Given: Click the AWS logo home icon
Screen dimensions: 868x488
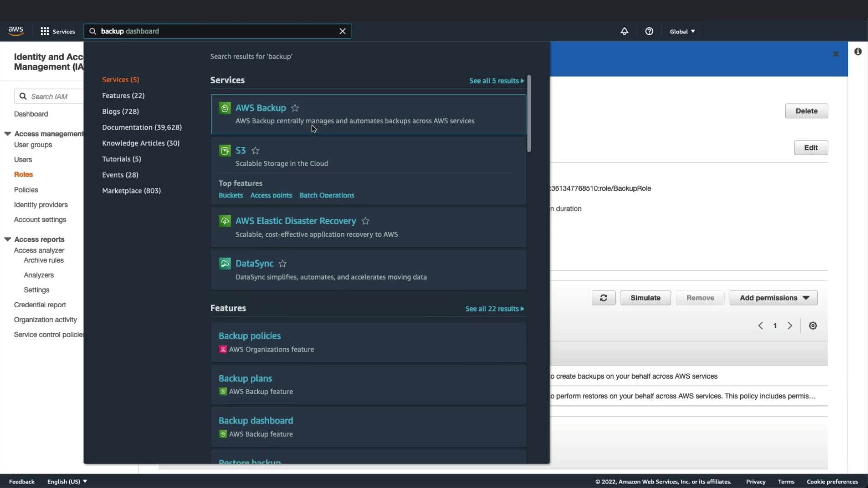Looking at the screenshot, I should click(x=16, y=31).
